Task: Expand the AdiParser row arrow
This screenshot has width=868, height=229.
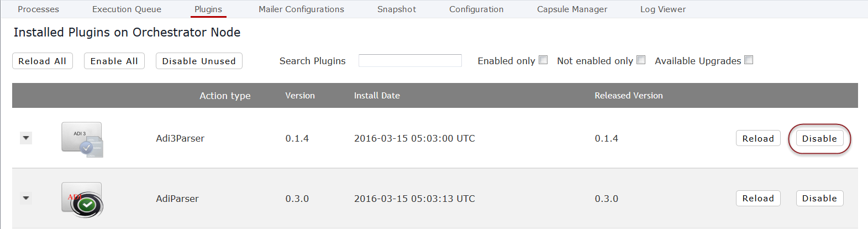Action: [x=26, y=198]
